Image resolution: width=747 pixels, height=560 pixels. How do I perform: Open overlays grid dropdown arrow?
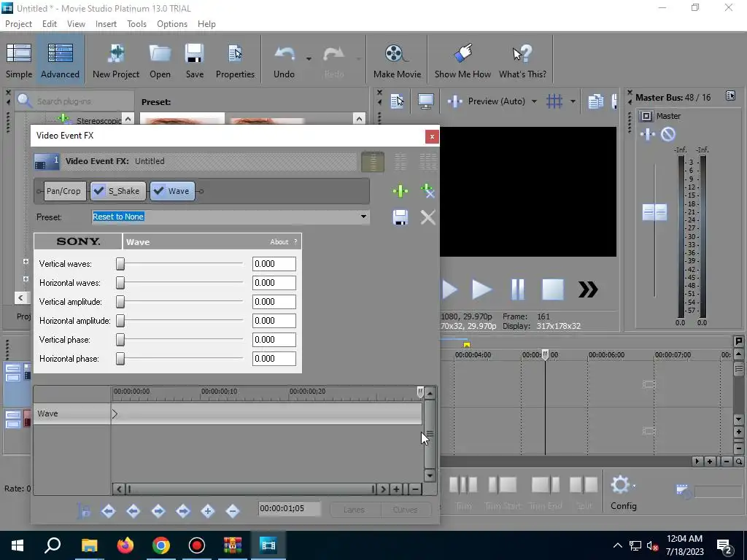click(573, 101)
